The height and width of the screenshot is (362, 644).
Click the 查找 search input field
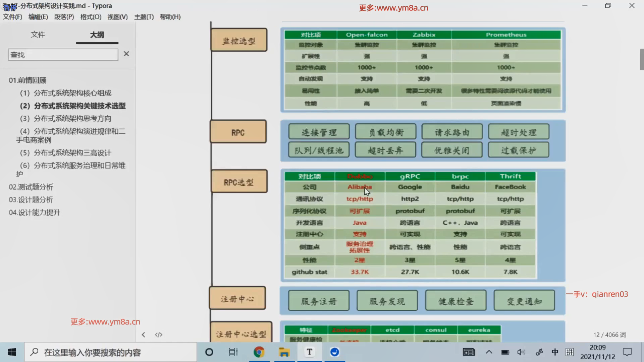63,55
